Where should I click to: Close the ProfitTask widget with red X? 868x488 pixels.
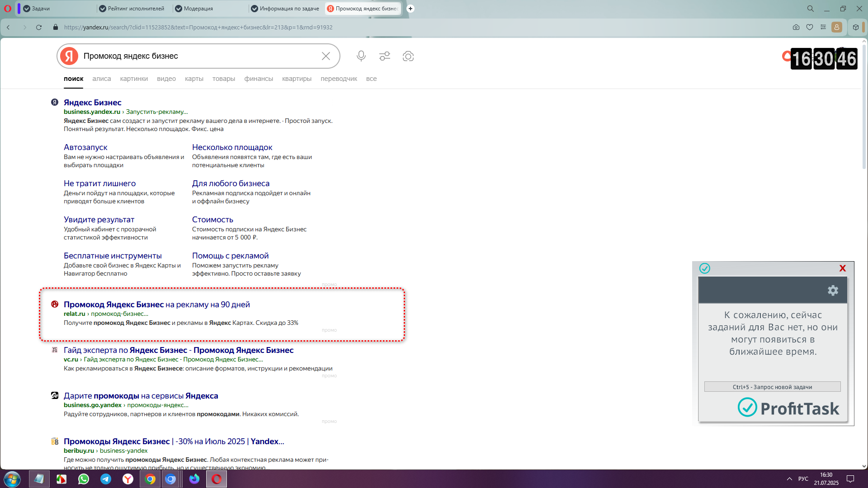843,268
